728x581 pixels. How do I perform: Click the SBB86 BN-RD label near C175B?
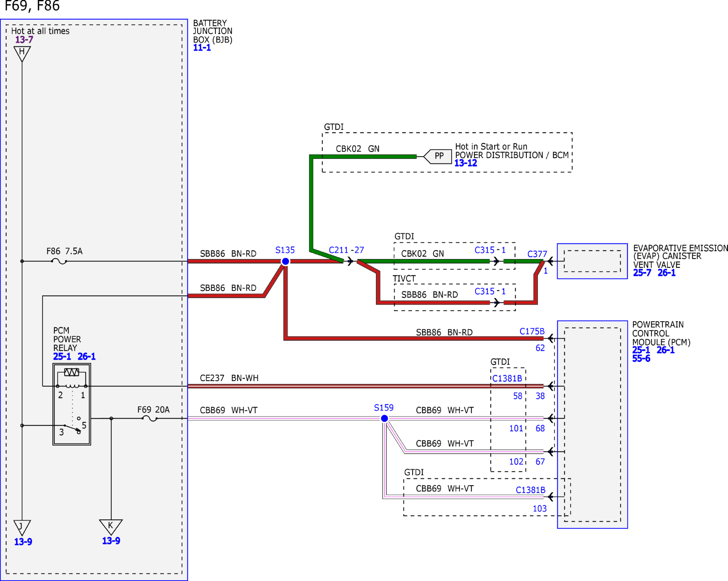444,332
